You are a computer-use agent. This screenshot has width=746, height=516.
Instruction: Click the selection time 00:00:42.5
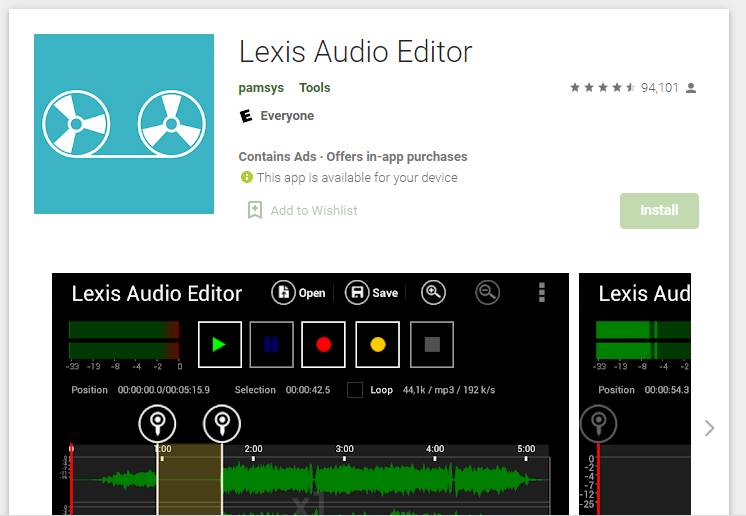[308, 390]
